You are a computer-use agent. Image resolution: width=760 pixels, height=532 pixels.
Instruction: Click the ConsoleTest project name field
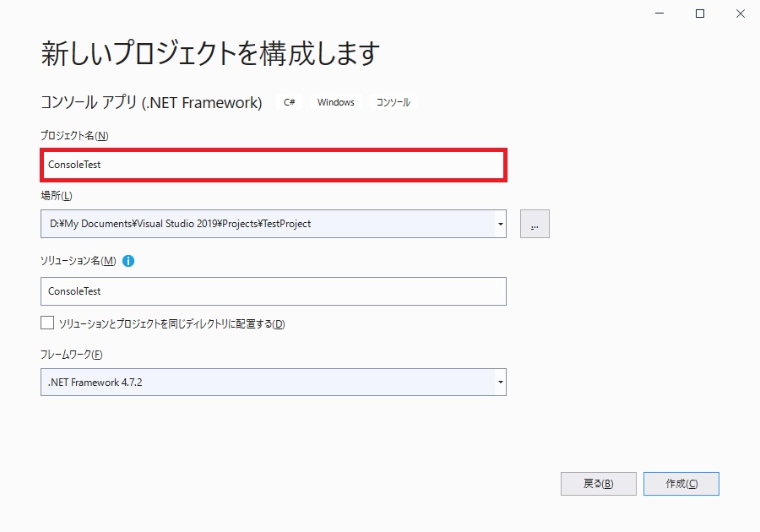(x=274, y=166)
